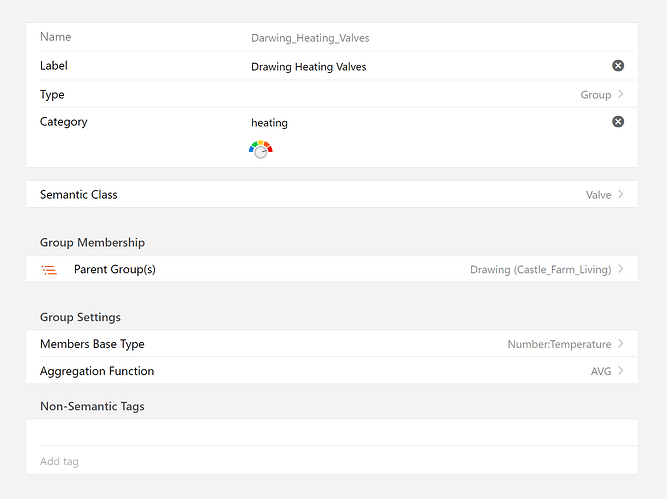667x499 pixels.
Task: Click the Aggregation Function row label
Action: pyautogui.click(x=97, y=371)
